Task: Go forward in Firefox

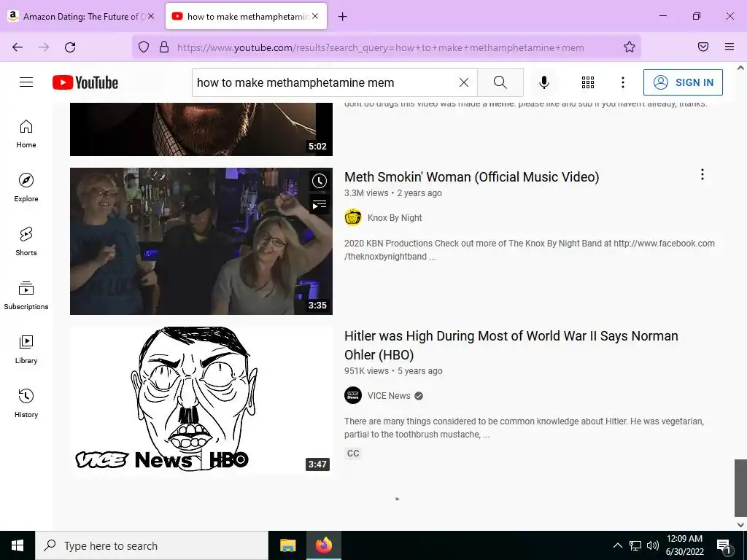Action: click(44, 47)
